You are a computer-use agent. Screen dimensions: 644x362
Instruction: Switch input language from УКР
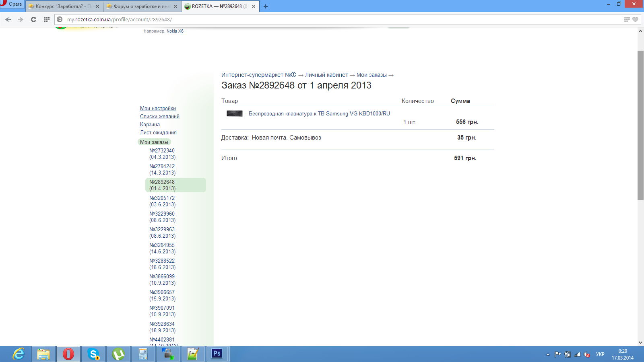pyautogui.click(x=600, y=354)
